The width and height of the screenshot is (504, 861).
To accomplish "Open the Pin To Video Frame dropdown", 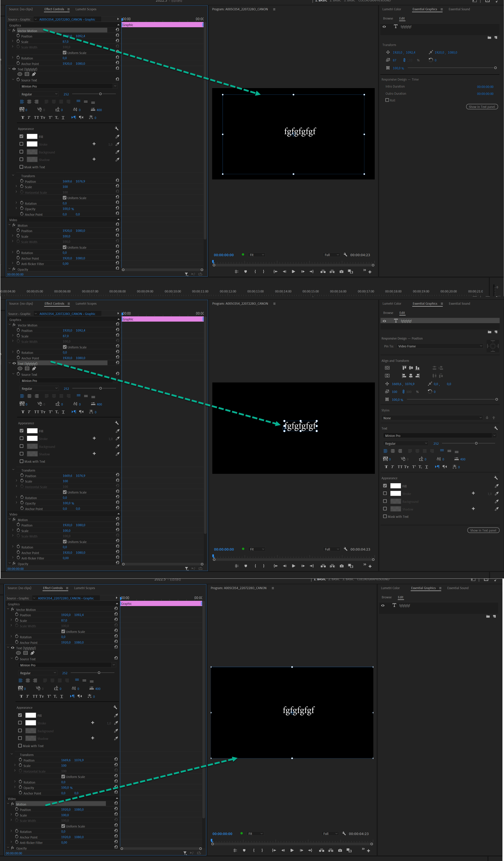I will point(440,346).
